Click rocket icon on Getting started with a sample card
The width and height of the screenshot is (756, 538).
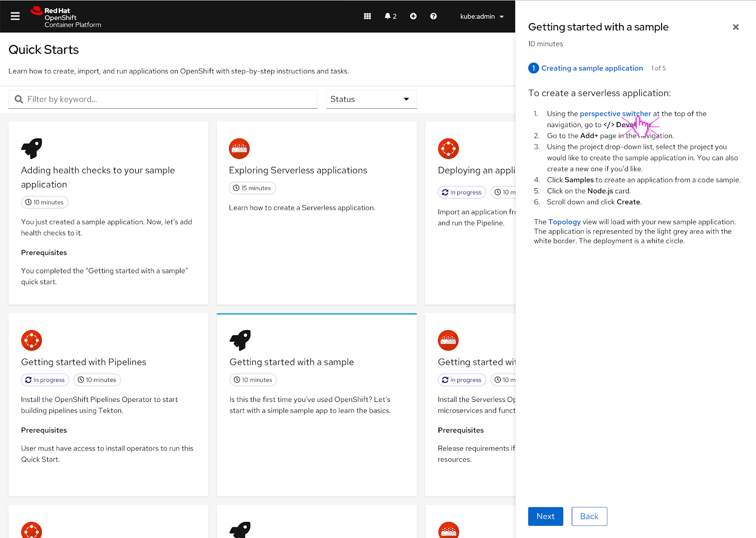240,340
